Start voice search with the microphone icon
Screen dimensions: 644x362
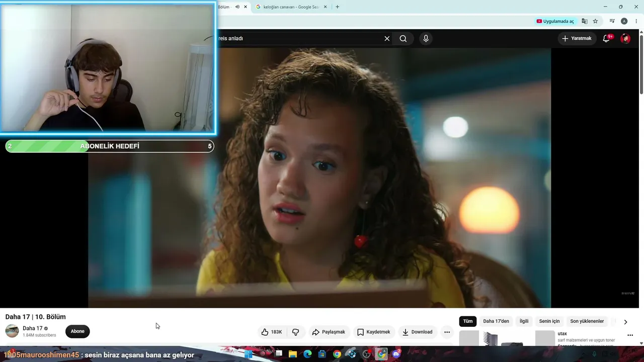click(x=426, y=39)
